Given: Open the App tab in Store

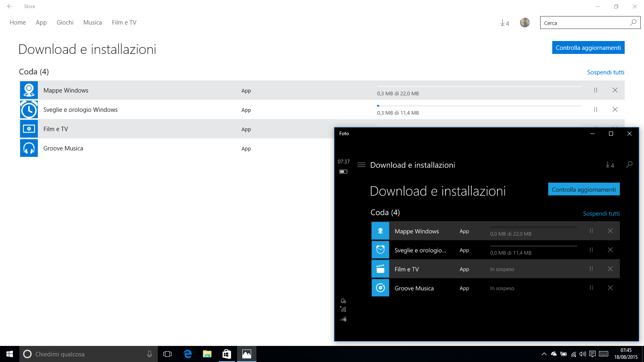Looking at the screenshot, I should [x=41, y=23].
